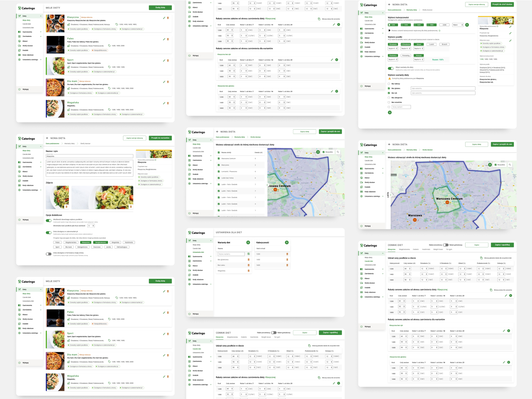Click the Przejdź do wariantów button

click(x=160, y=138)
